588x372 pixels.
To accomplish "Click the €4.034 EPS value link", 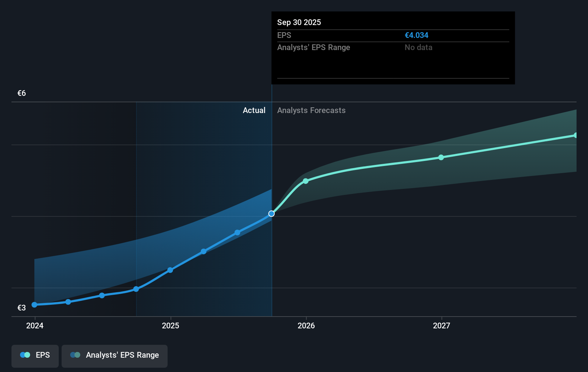I will tap(416, 35).
